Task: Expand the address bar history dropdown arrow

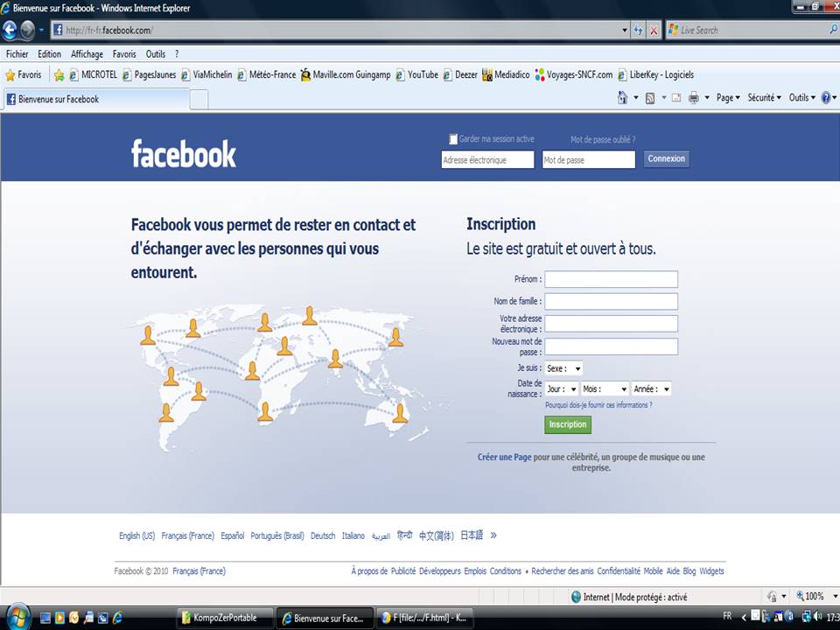Action: pos(625,31)
